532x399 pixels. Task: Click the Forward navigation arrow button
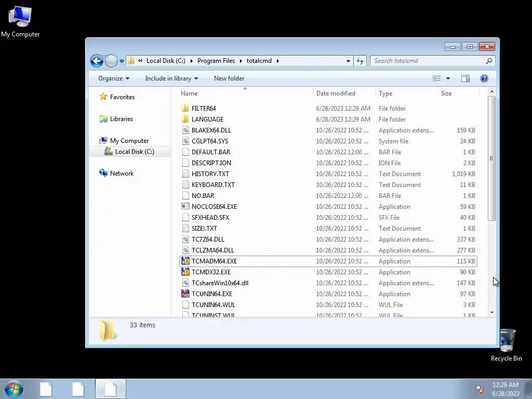pyautogui.click(x=111, y=61)
